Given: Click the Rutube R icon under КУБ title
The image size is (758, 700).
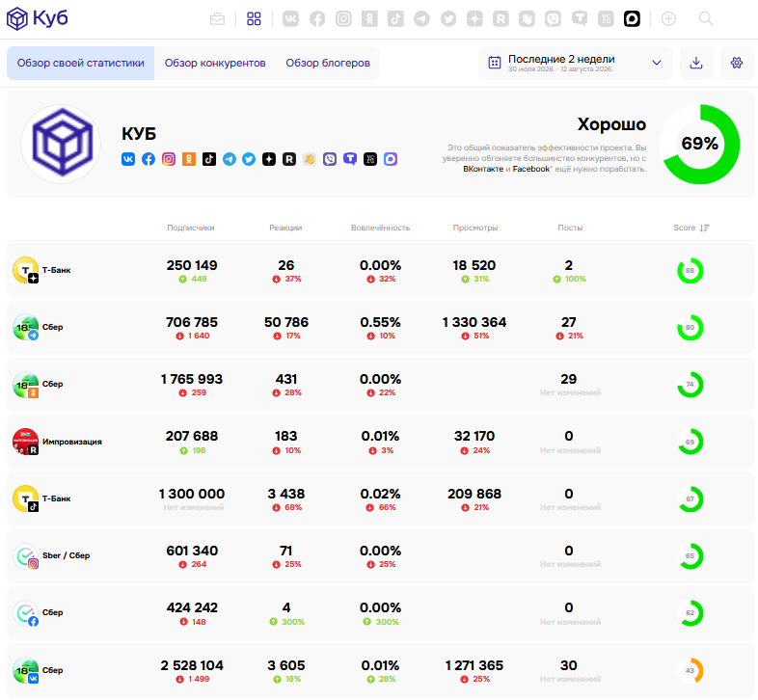Looking at the screenshot, I should point(289,159).
